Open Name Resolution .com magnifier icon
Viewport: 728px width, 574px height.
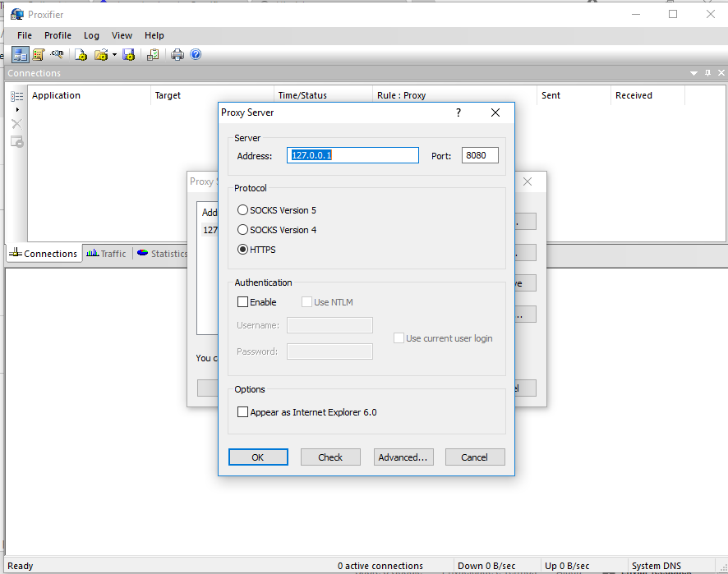pos(58,55)
